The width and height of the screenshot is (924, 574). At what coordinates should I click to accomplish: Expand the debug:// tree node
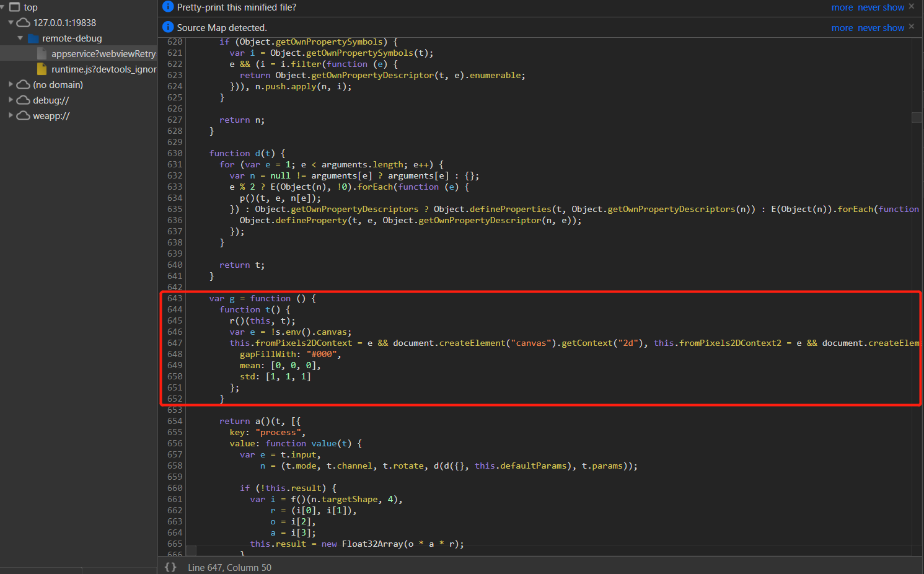tap(11, 100)
